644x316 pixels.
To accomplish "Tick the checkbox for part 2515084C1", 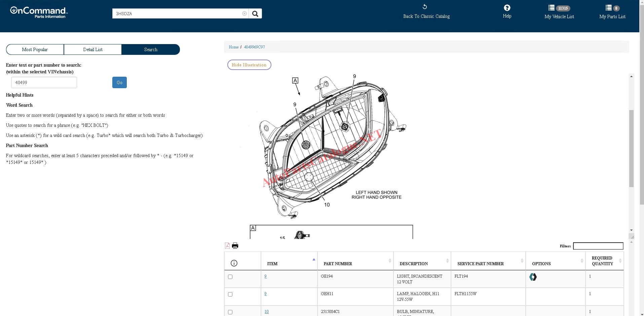I will [x=230, y=312].
